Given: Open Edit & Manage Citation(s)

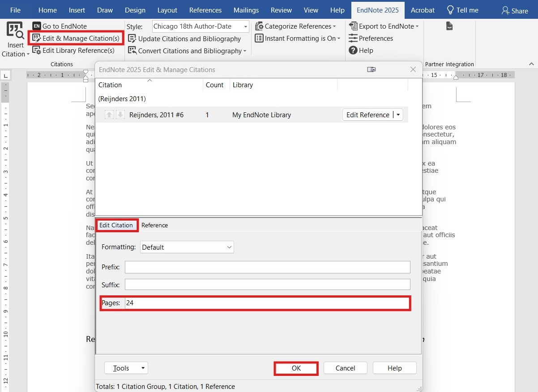Looking at the screenshot, I should click(x=76, y=38).
